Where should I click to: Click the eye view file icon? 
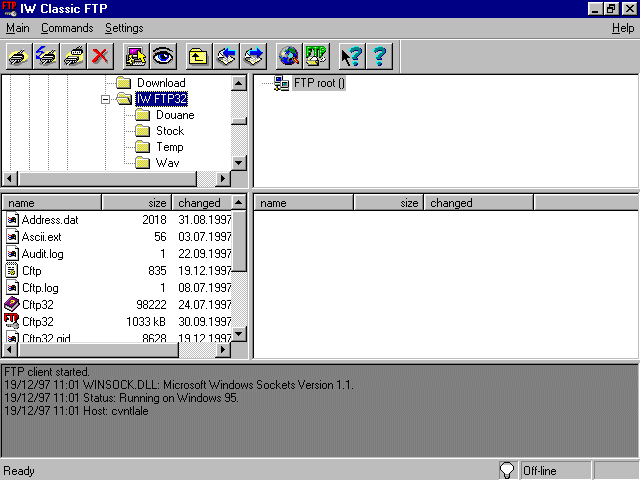point(163,55)
